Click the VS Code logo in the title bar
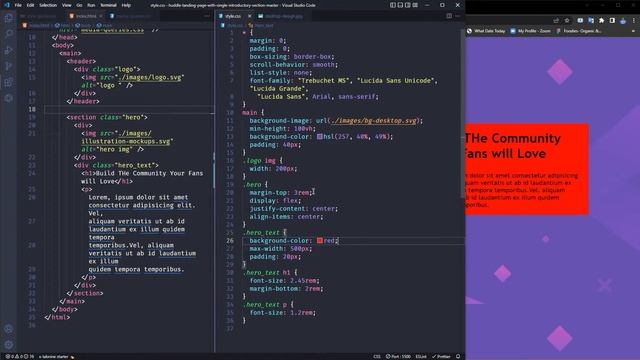The image size is (640, 360). (6, 5)
